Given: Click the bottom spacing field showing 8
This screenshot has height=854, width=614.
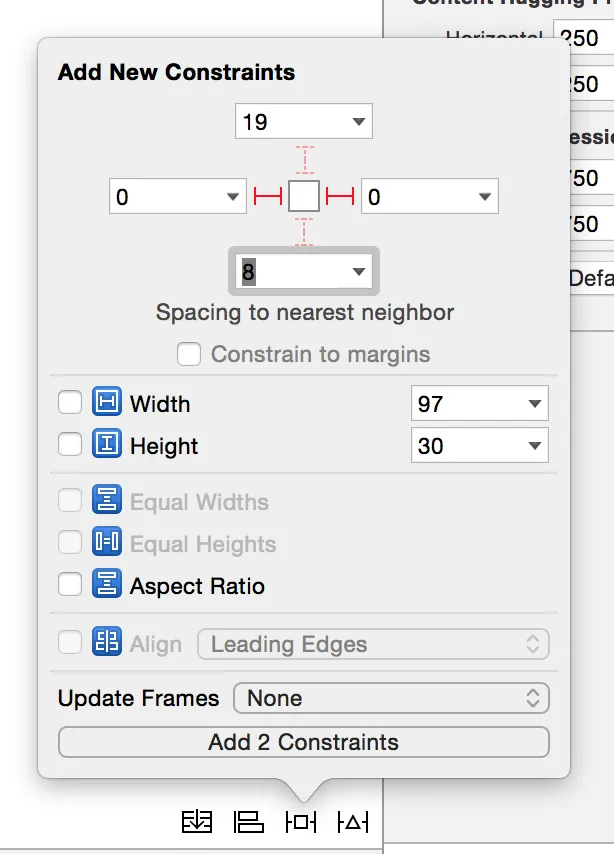Looking at the screenshot, I should click(292, 271).
